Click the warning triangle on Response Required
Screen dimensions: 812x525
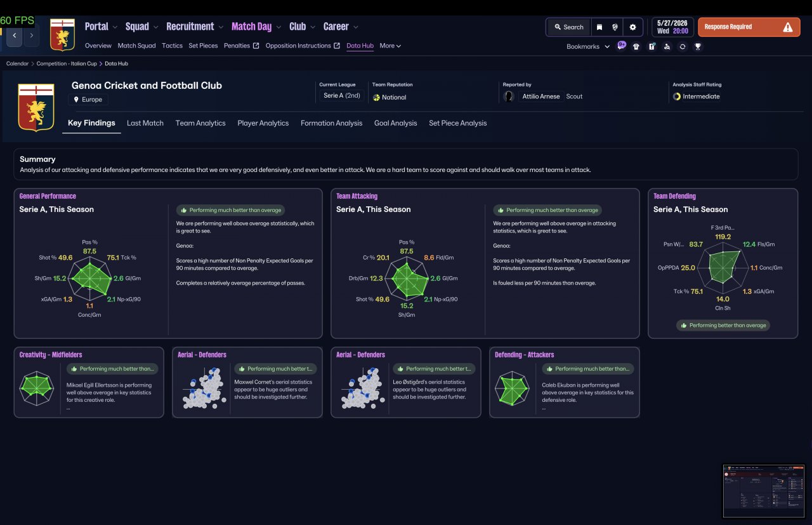[x=788, y=27]
